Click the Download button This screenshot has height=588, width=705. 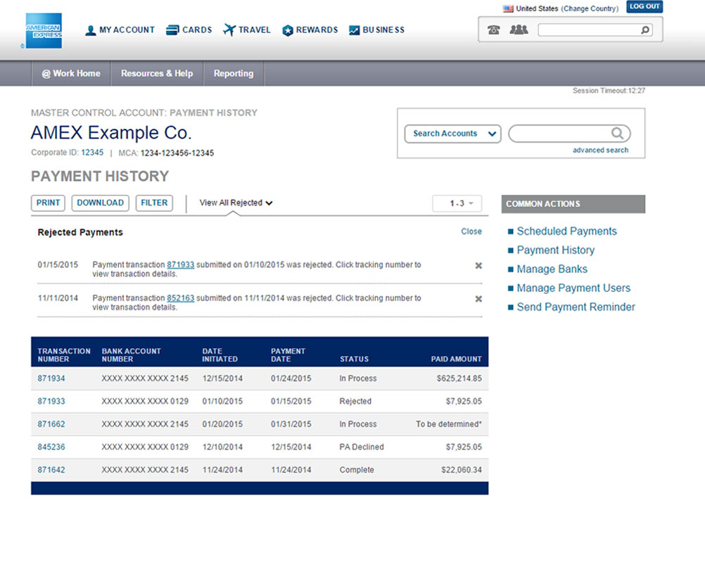pos(101,203)
